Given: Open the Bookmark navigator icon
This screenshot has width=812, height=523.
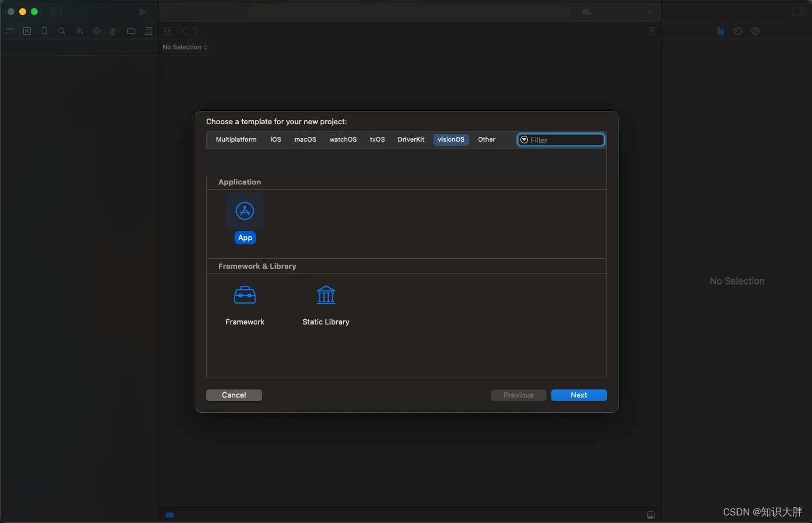Looking at the screenshot, I should (44, 31).
